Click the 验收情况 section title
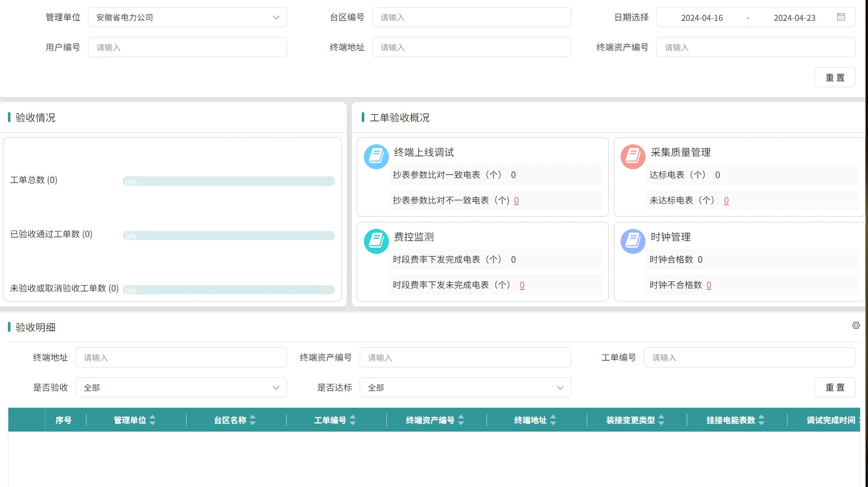The image size is (868, 487). [x=35, y=118]
